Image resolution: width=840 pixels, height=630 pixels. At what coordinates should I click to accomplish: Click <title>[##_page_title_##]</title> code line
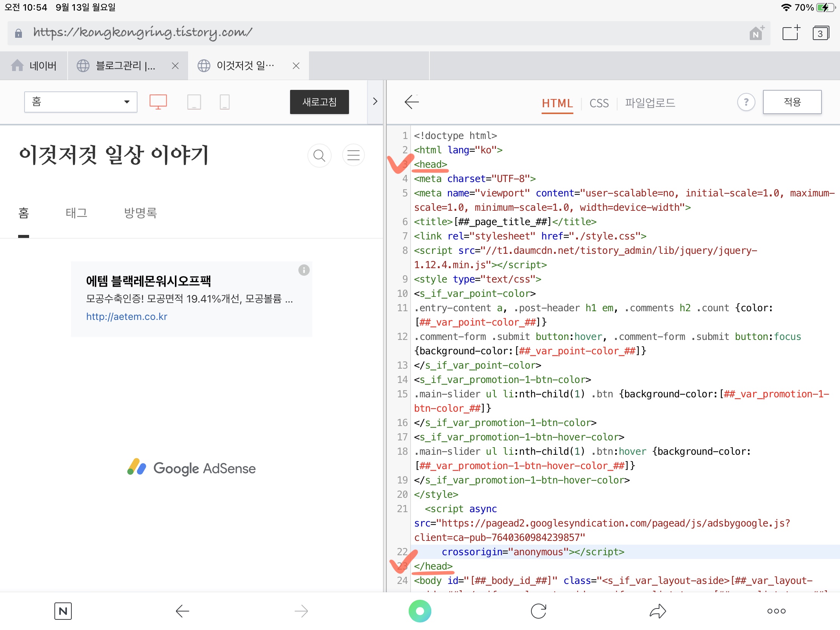tap(505, 222)
